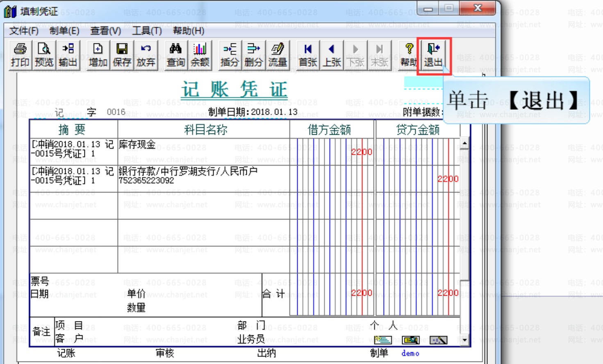The width and height of the screenshot is (603, 364).
Task: Click the 摘要 column header
Action: click(x=73, y=129)
